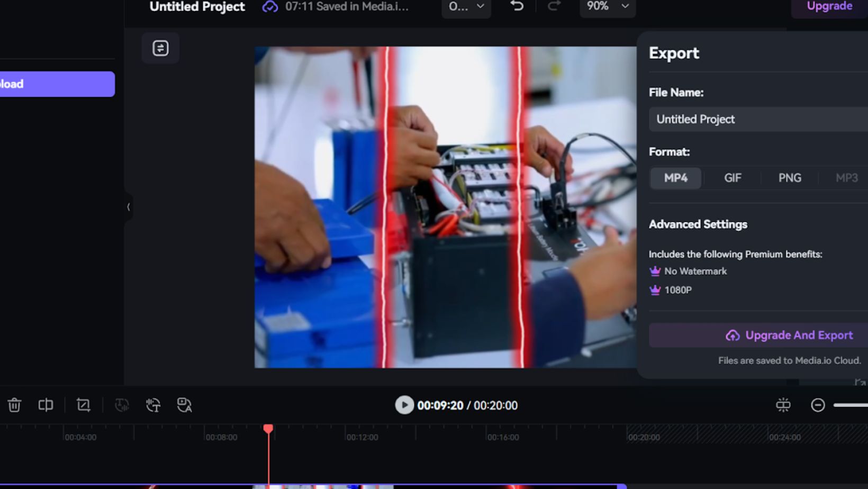This screenshot has height=489, width=868.
Task: Delete the selected clip with trash icon
Action: pos(14,405)
